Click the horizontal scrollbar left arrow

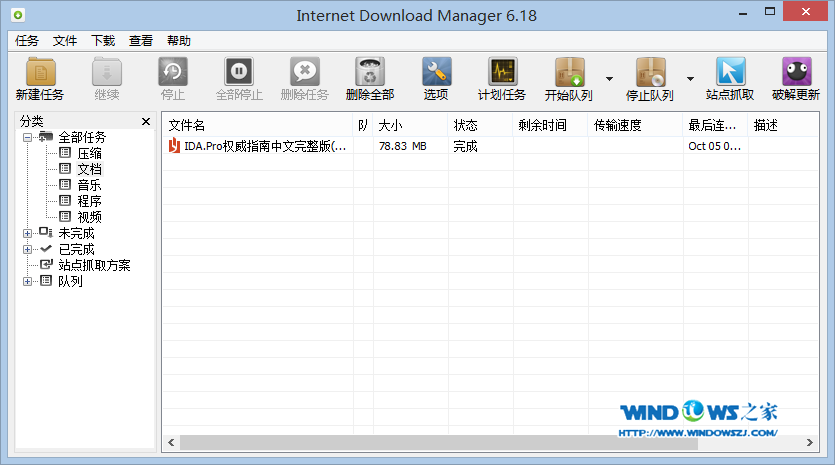(171, 443)
